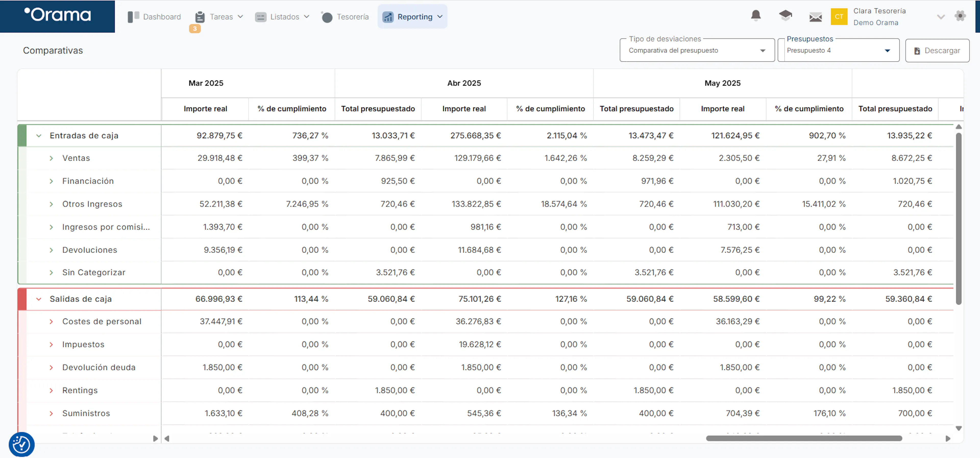Open the Tipo de desviaciones dropdown
The width and height of the screenshot is (980, 458).
click(697, 50)
